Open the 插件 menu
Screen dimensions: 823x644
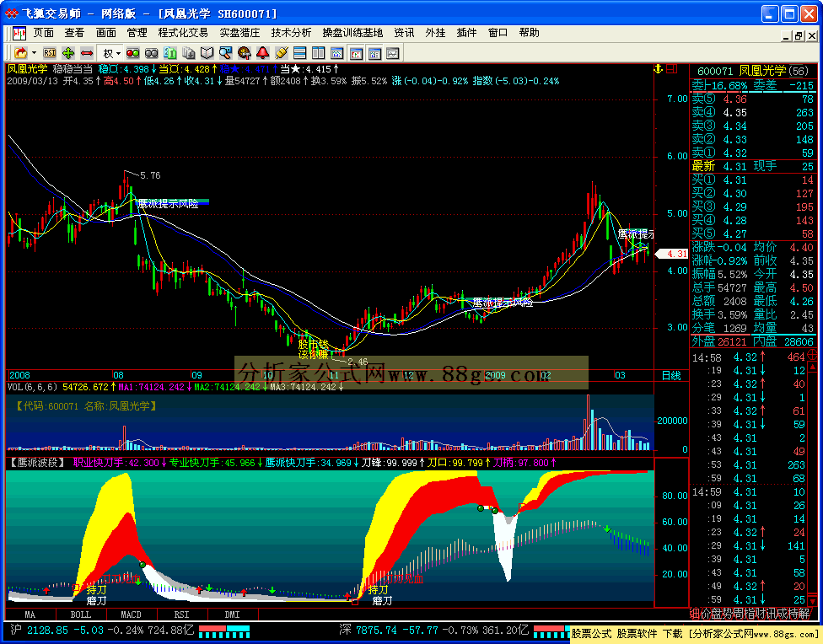click(466, 33)
